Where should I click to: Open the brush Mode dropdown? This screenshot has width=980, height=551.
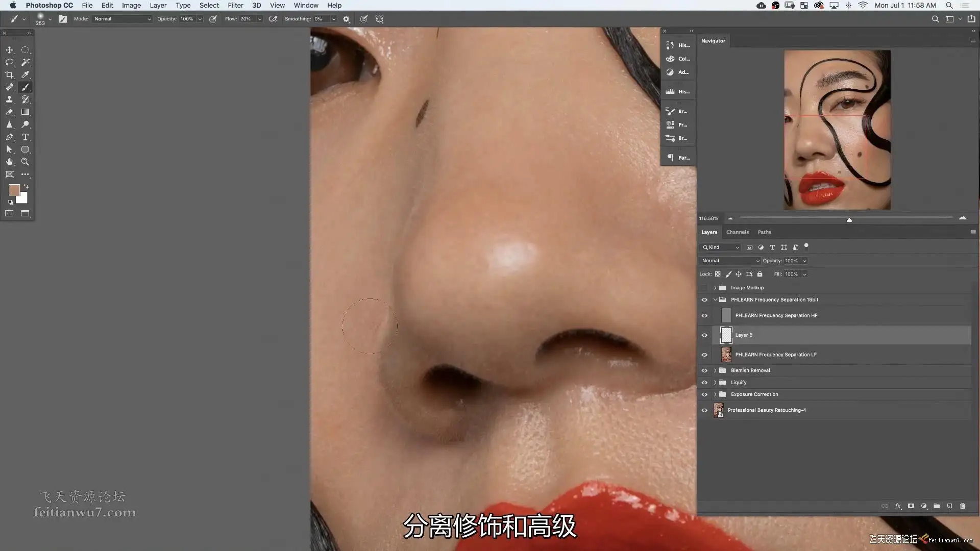(x=122, y=19)
